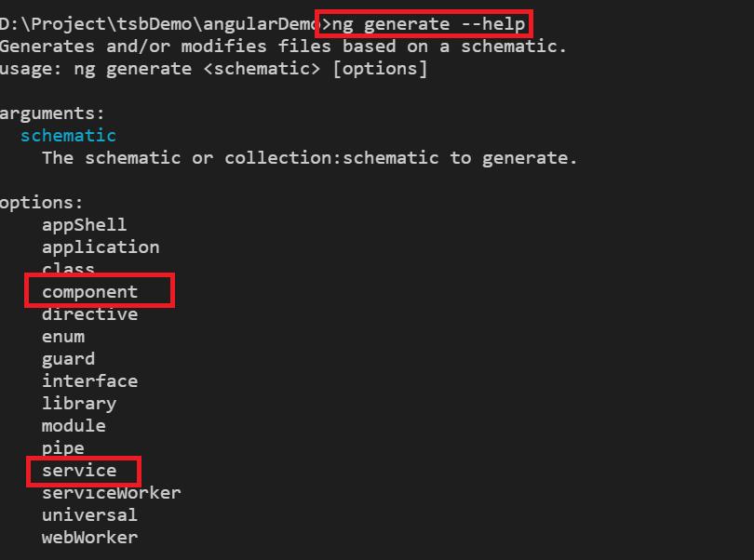Click the usage line with '<schematic>'
Image resolution: width=754 pixels, height=560 pixels.
213,69
